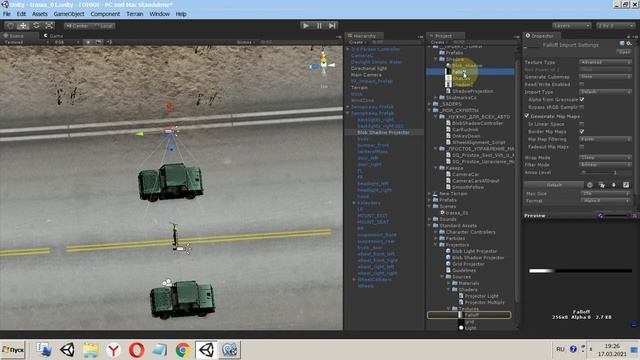Screen dimensions: 640x360
Task: Open BlobShadowController script in Project
Action: 478,123
